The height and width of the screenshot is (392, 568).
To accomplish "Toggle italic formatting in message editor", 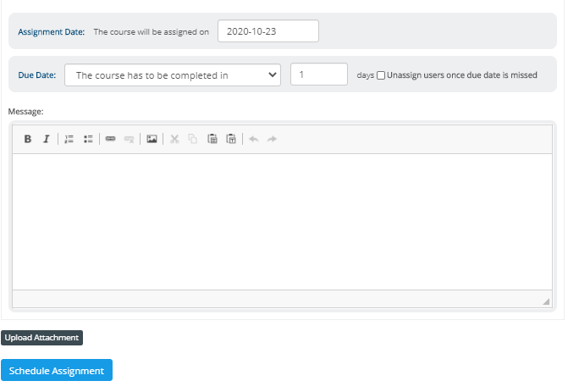I will 47,139.
